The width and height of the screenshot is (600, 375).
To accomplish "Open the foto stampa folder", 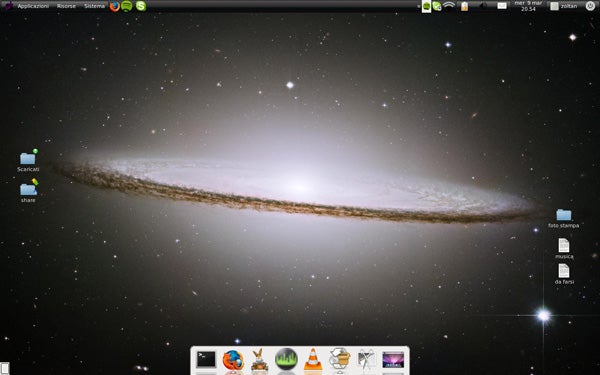I will tap(563, 218).
